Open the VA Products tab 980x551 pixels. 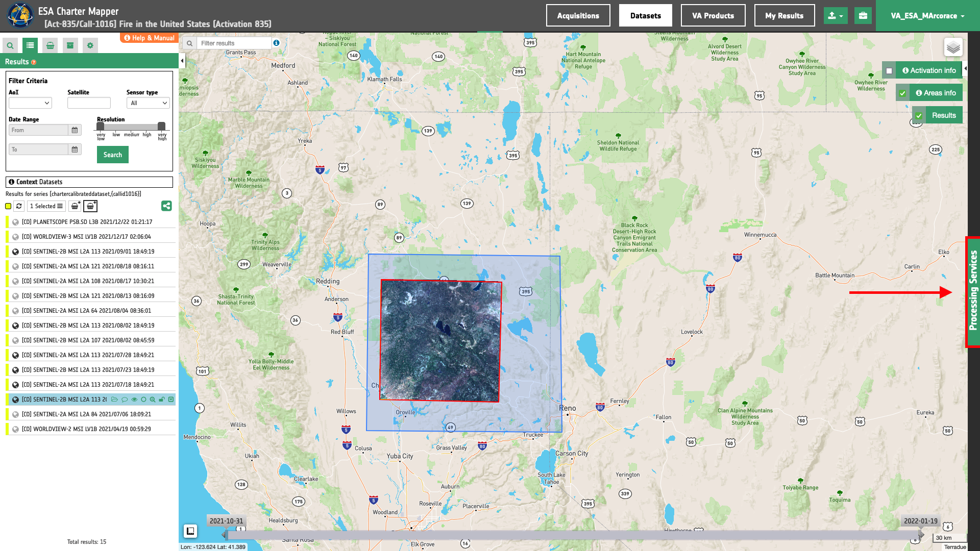pyautogui.click(x=713, y=16)
